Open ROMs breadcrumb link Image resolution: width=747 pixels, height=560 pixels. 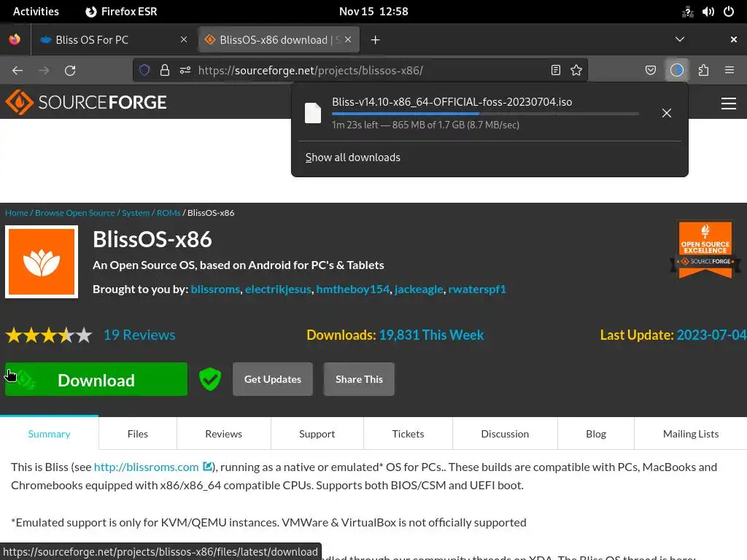(x=169, y=213)
